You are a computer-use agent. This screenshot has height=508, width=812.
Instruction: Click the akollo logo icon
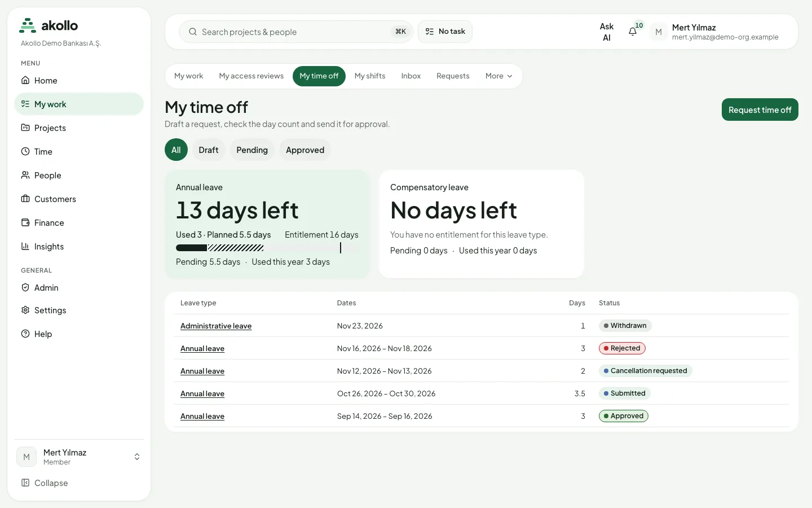28,25
